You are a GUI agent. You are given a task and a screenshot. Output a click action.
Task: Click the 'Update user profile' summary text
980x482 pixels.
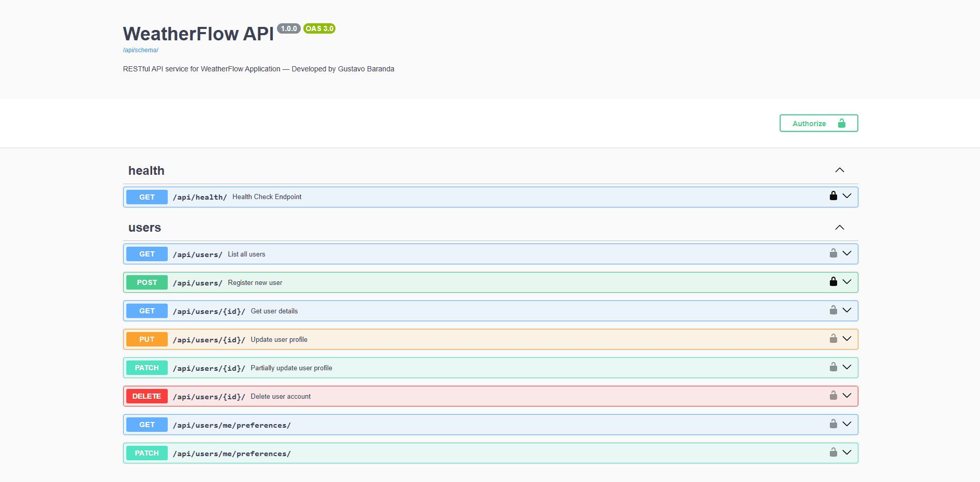tap(279, 339)
